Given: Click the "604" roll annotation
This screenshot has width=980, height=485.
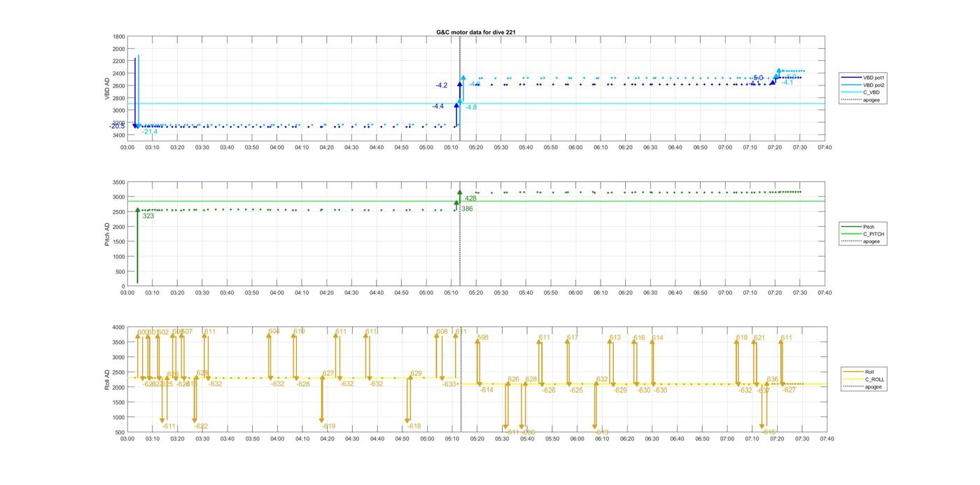Looking at the screenshot, I should pos(274,332).
